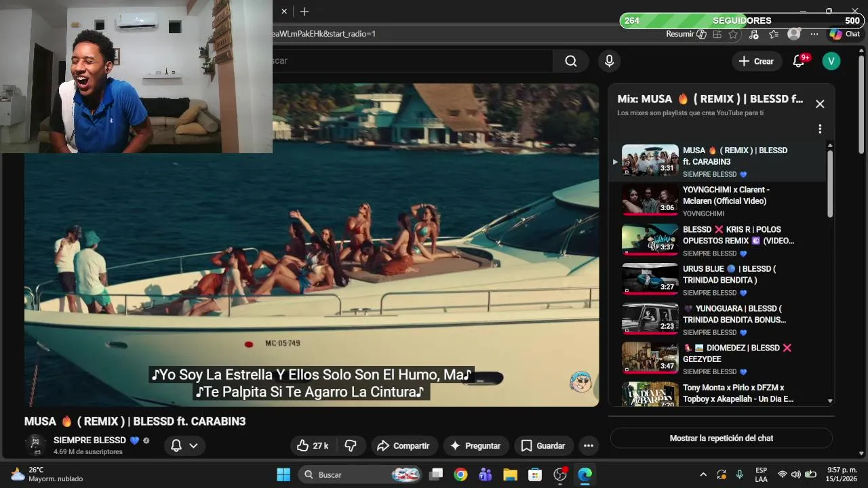868x488 pixels.
Task: Open Task View on the taskbar
Action: (x=436, y=474)
